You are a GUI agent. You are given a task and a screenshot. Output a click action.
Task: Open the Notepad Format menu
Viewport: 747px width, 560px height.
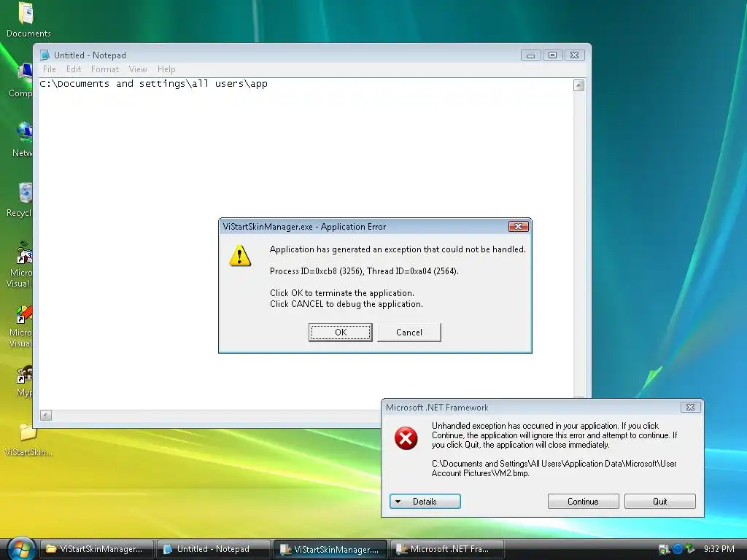point(105,69)
